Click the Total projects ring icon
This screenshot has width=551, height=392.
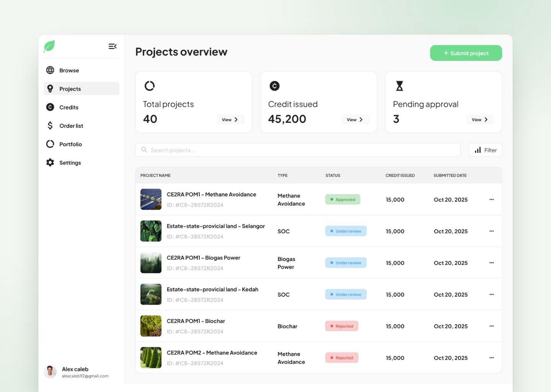coord(150,86)
